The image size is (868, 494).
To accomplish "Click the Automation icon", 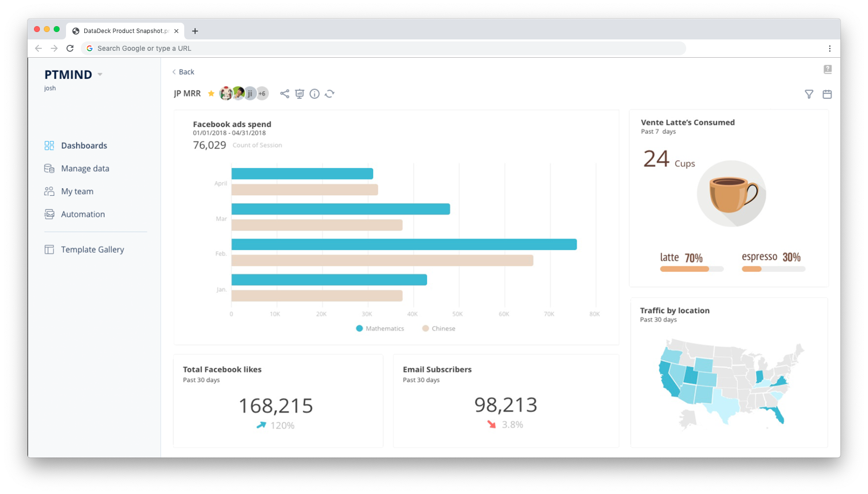I will 49,214.
